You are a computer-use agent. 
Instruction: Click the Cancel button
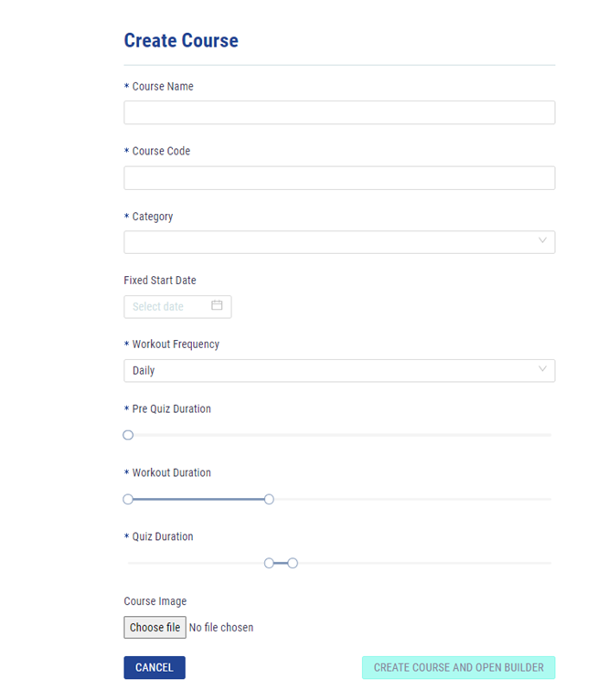coord(155,667)
